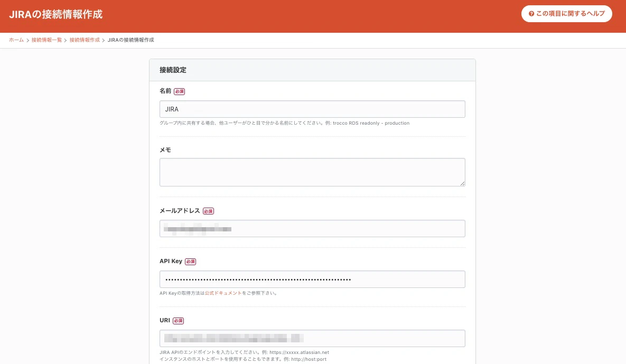Click the 名前 field label

coord(165,91)
